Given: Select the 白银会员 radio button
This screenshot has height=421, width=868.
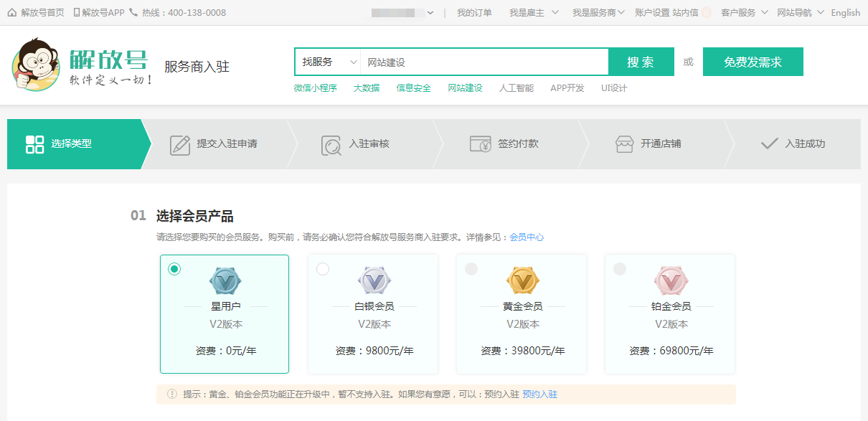Looking at the screenshot, I should (x=323, y=269).
